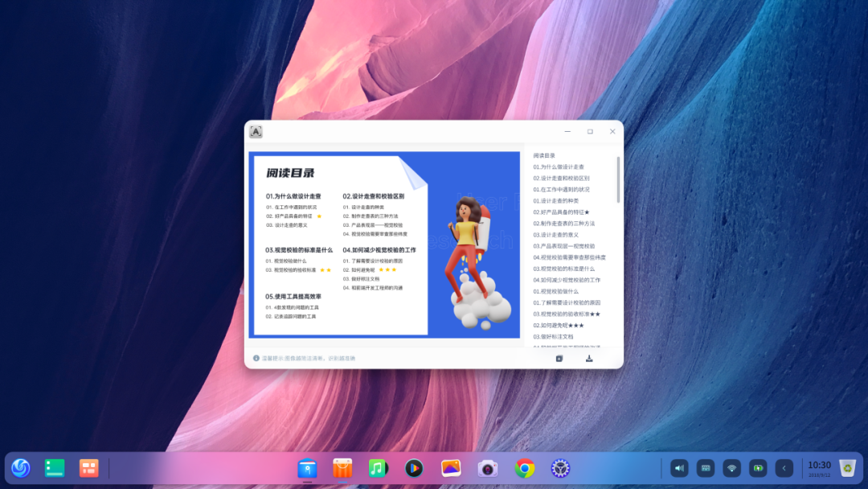868x489 pixels.
Task: Open the App Store from the dock
Action: click(342, 467)
